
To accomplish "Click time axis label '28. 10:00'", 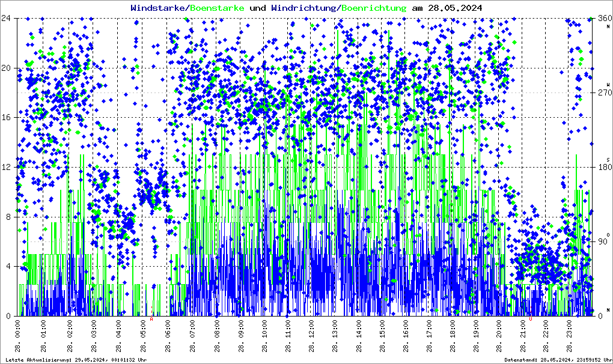I will click(264, 336).
